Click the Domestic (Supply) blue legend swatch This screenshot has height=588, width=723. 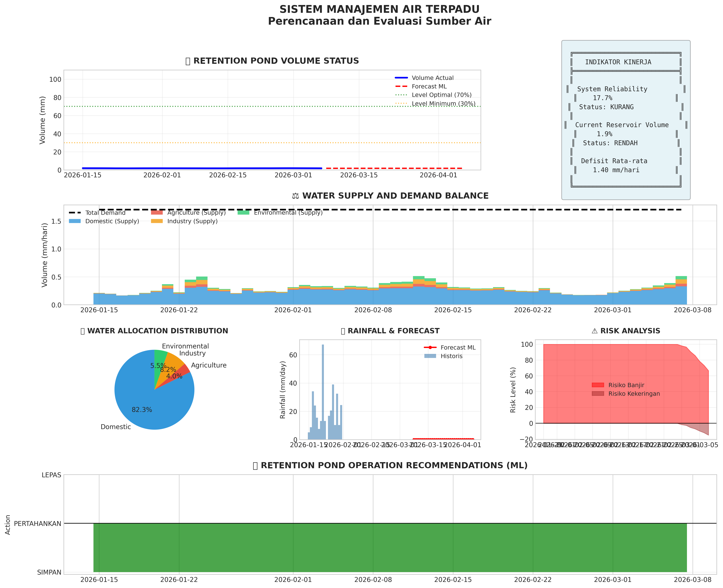coord(75,221)
